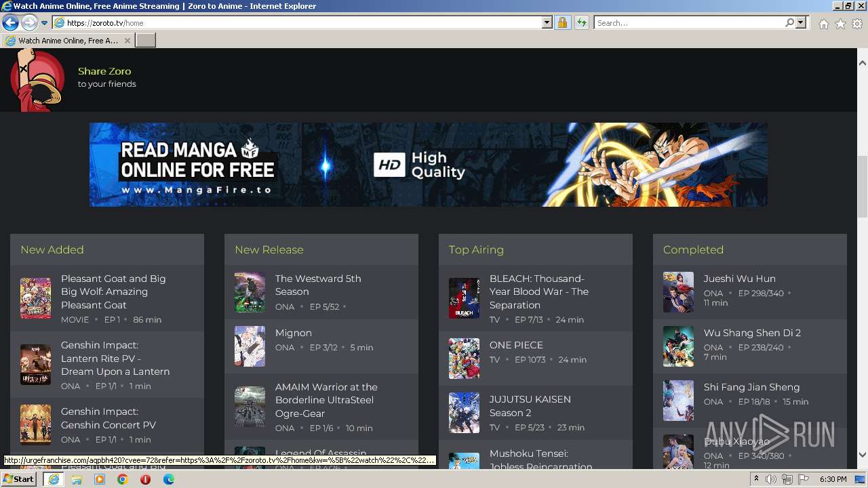Click the browser Back arrow button
The width and height of the screenshot is (868, 488).
point(10,23)
